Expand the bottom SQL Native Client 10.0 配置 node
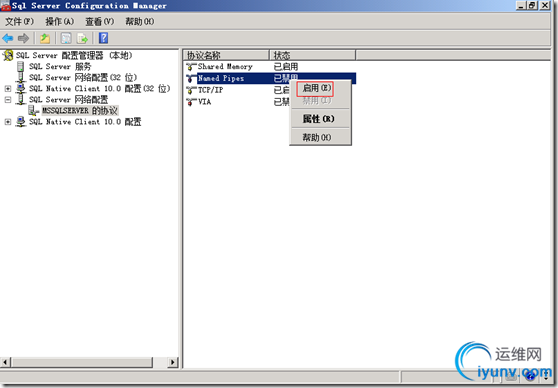This screenshot has width=558, height=388. pyautogui.click(x=8, y=122)
